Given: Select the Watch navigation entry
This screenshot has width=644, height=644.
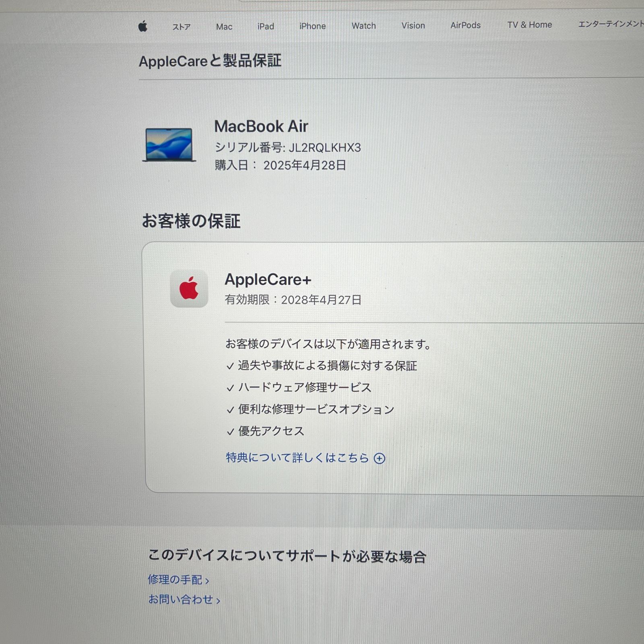Looking at the screenshot, I should tap(363, 25).
